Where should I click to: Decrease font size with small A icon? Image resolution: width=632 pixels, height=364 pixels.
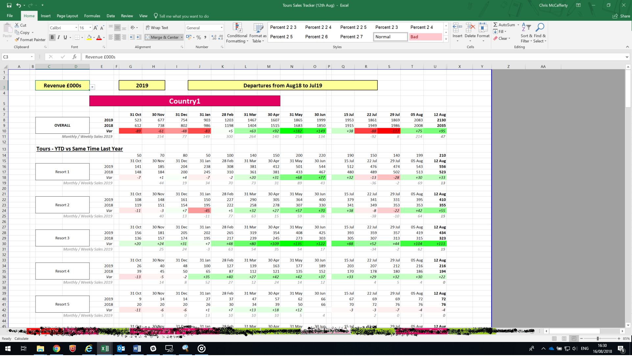coord(102,28)
